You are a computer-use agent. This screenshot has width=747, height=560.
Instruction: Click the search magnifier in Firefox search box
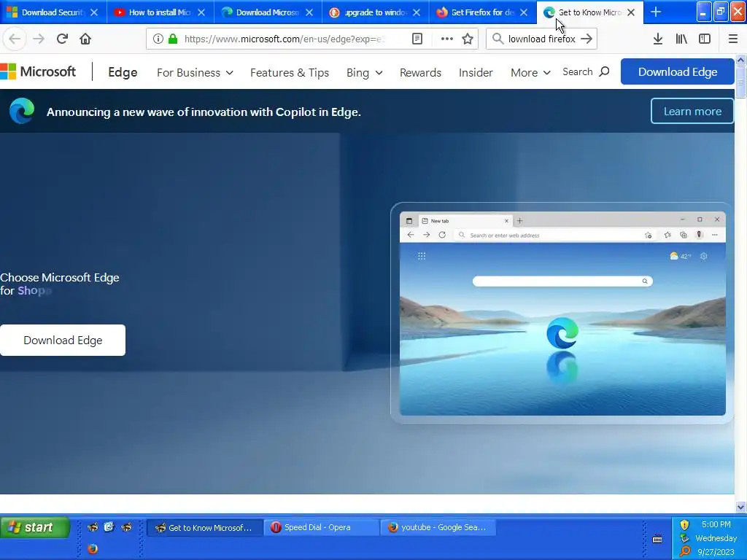pos(498,39)
